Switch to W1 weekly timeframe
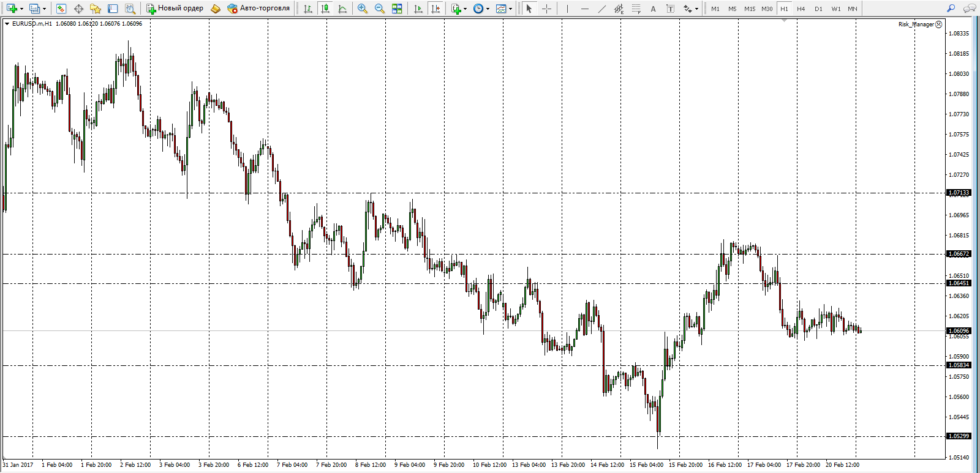The height and width of the screenshot is (473, 980). [x=836, y=9]
